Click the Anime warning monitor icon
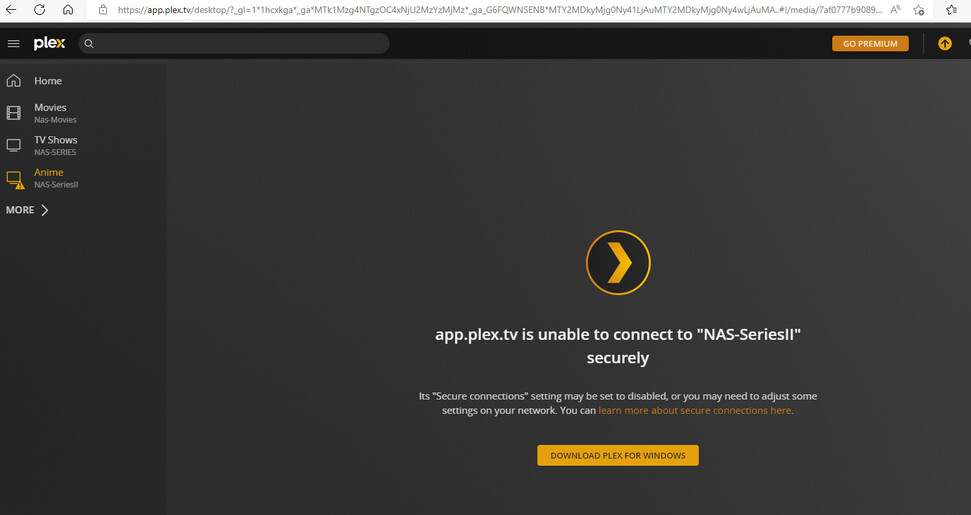 [15, 180]
